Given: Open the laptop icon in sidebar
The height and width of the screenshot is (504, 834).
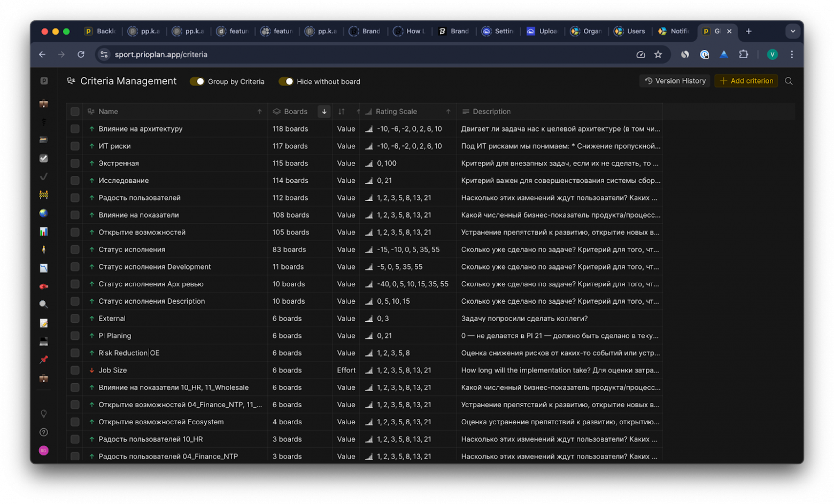Looking at the screenshot, I should [44, 341].
